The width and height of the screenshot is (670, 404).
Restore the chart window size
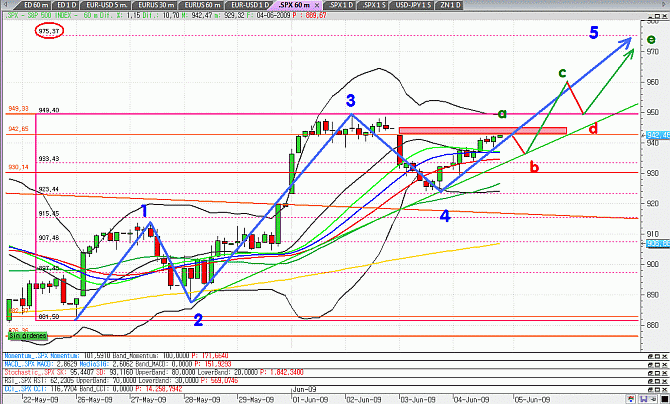point(657,15)
